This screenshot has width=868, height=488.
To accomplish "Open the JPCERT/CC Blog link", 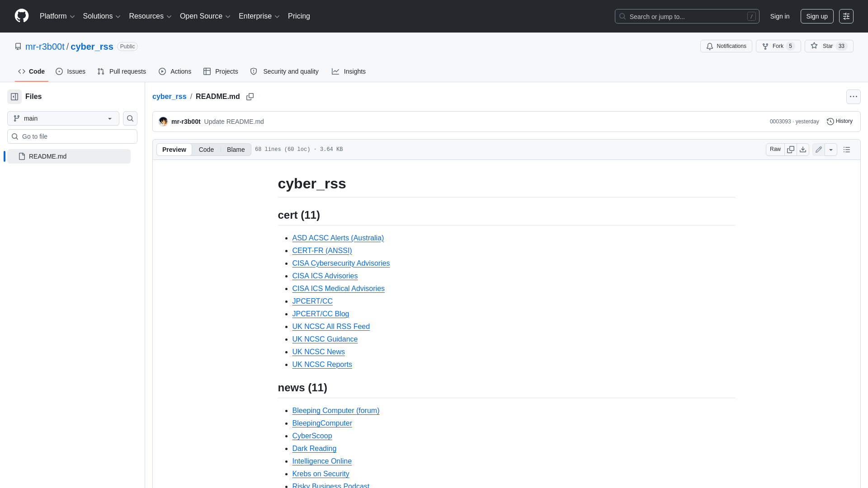I will (321, 314).
